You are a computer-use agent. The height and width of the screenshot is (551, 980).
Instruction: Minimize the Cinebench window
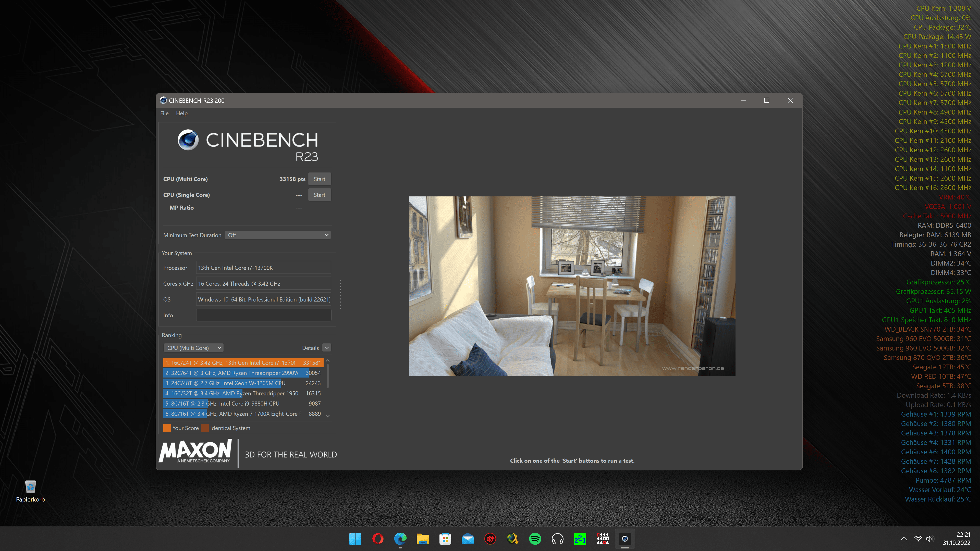[743, 101]
